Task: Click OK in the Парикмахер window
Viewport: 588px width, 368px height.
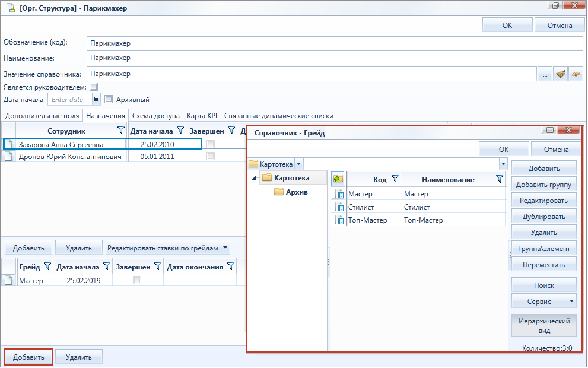Action: point(507,25)
